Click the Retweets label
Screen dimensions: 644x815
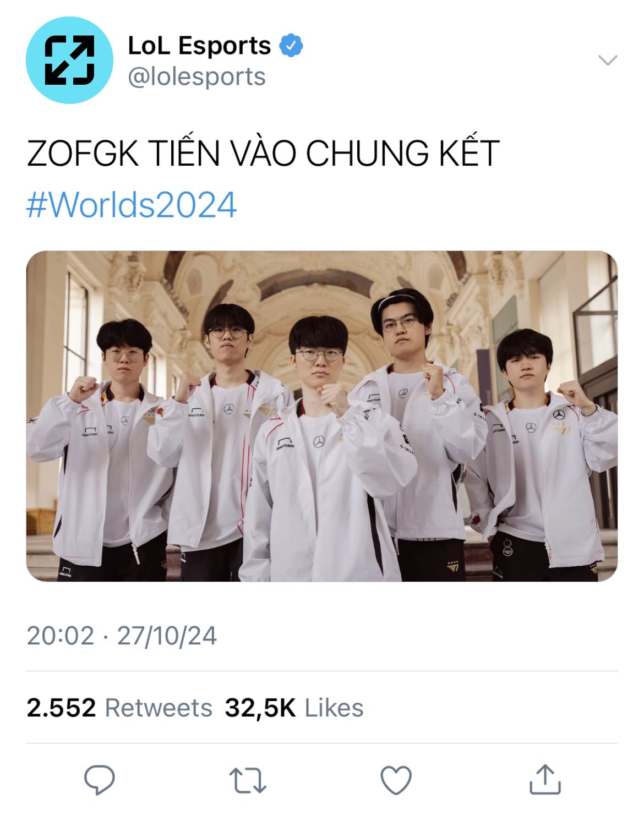coord(159,708)
